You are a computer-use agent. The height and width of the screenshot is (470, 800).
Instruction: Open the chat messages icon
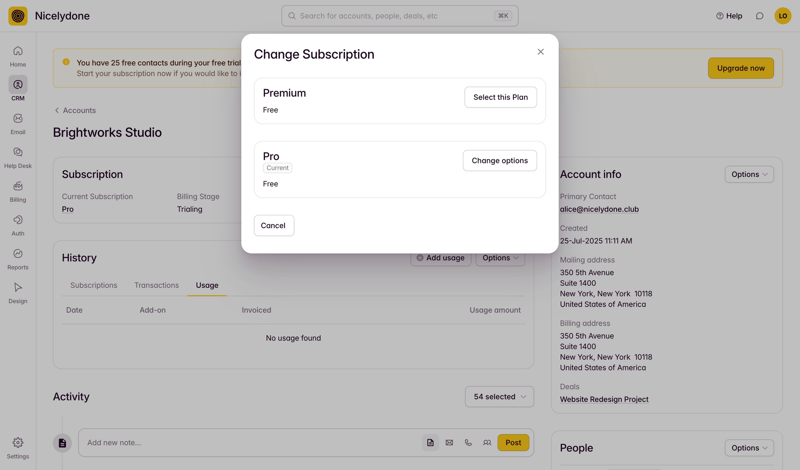tap(760, 16)
